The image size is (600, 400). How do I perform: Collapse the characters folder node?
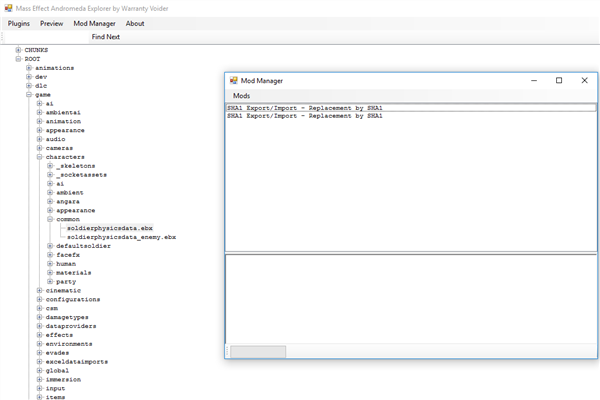(39, 157)
